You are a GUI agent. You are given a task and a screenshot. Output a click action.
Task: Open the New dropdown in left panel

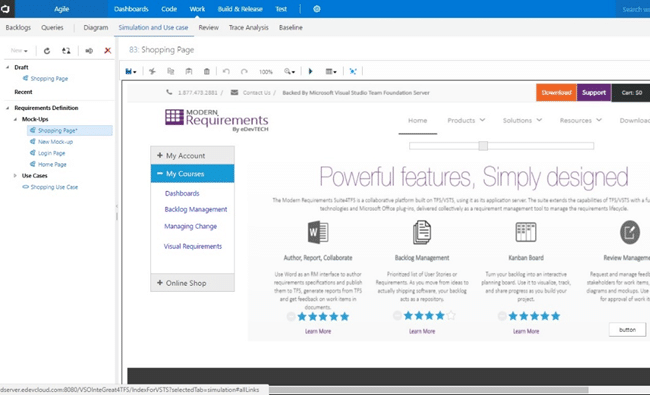point(19,51)
